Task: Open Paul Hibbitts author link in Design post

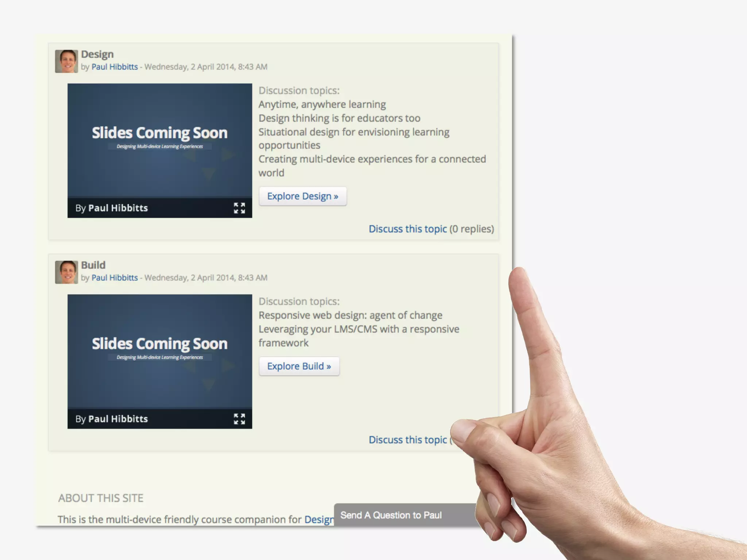Action: (115, 67)
